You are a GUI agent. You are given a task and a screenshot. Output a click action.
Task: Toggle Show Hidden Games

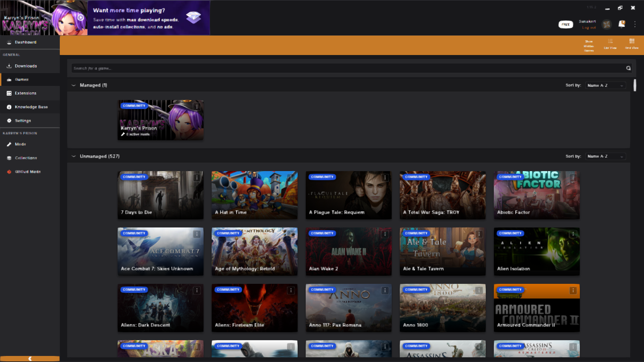click(589, 46)
